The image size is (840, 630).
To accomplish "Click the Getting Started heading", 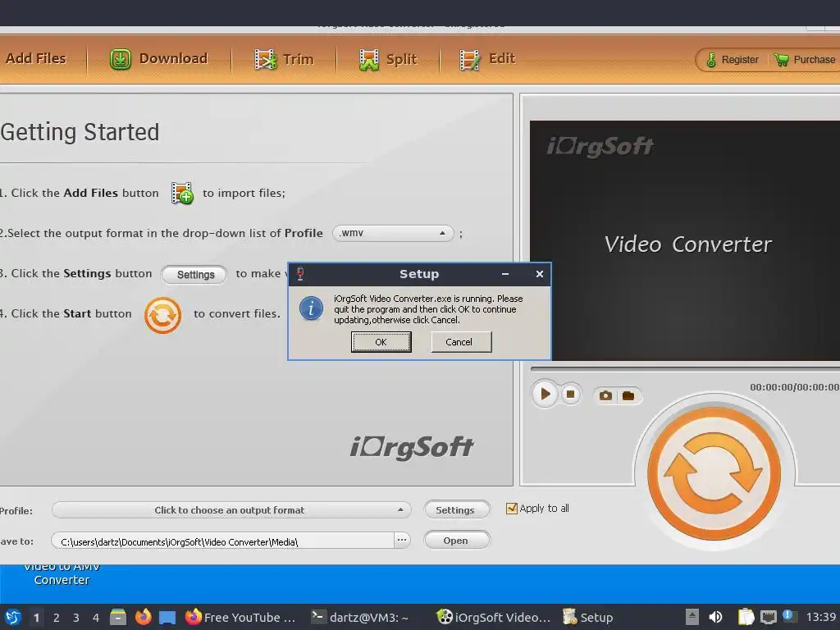I will click(x=80, y=132).
